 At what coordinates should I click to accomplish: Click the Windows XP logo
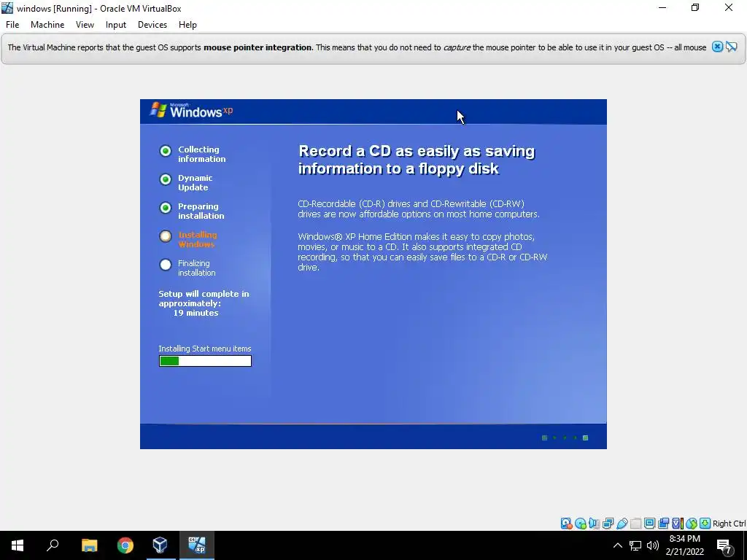pos(192,111)
